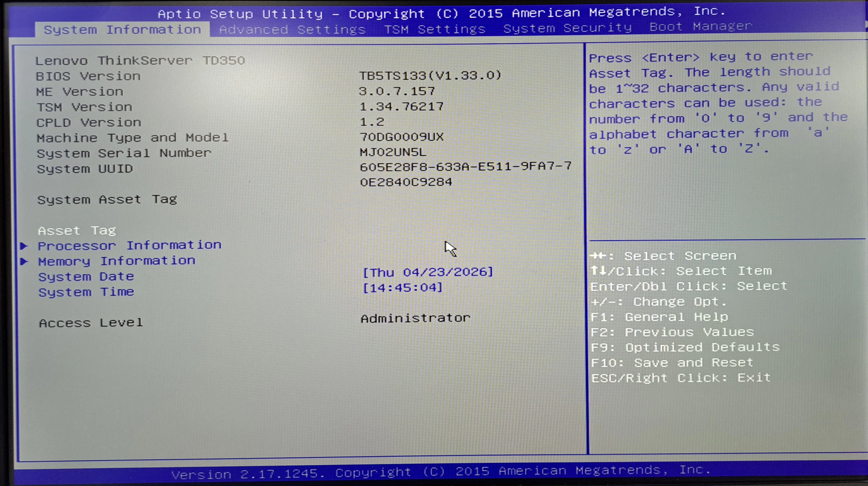Click the BIOS Version label

pyautogui.click(x=88, y=76)
